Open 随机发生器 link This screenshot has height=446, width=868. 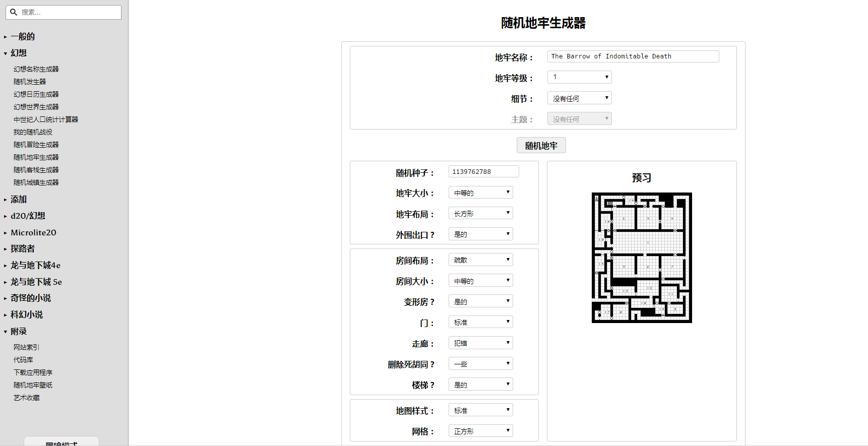click(30, 82)
